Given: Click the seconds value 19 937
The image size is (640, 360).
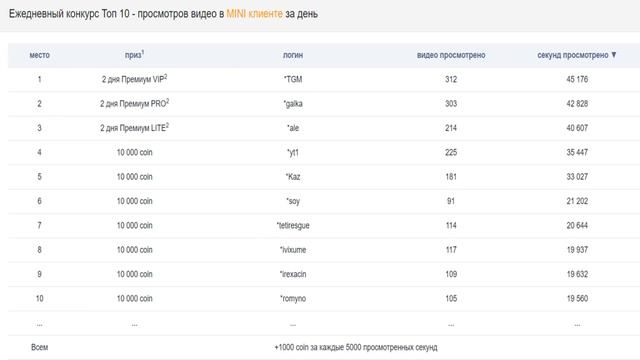Looking at the screenshot, I should click(577, 250).
